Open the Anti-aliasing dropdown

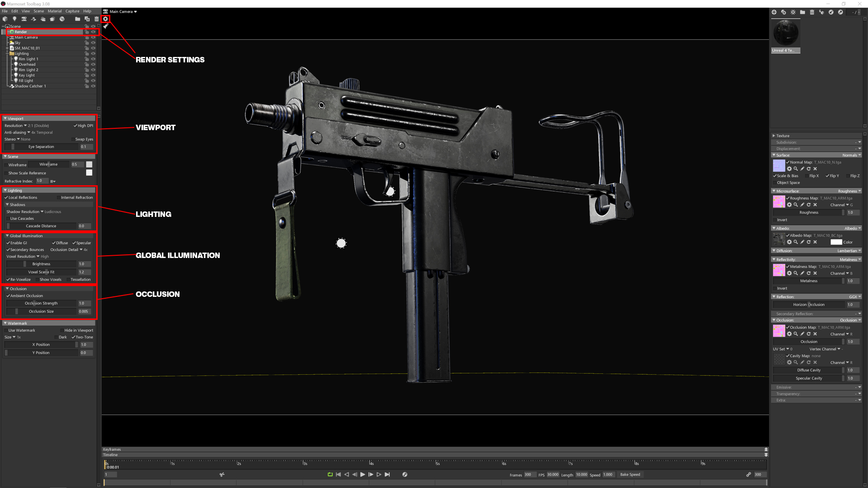pyautogui.click(x=17, y=132)
